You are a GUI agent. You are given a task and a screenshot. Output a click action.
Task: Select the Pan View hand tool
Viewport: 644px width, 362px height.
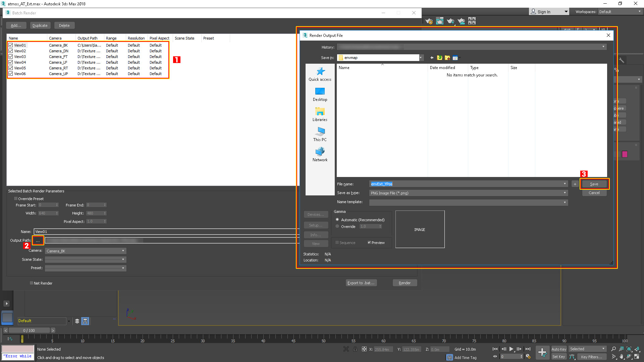[621, 357]
